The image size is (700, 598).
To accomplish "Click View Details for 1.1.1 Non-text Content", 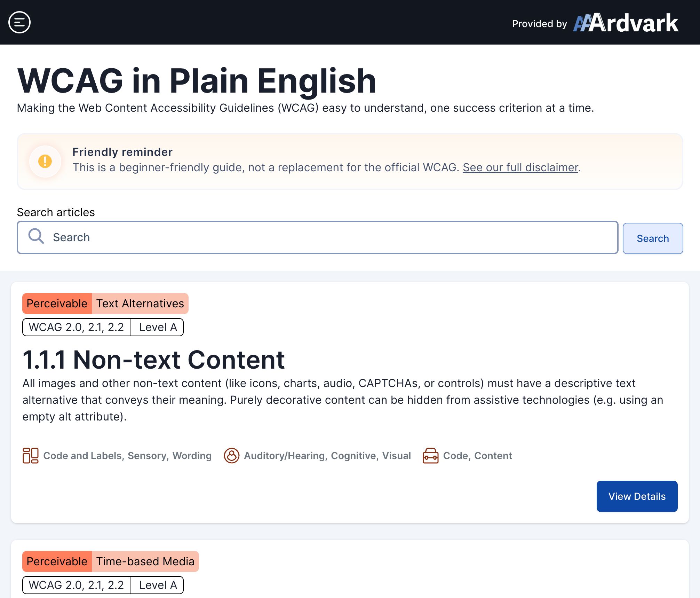I will (x=637, y=496).
